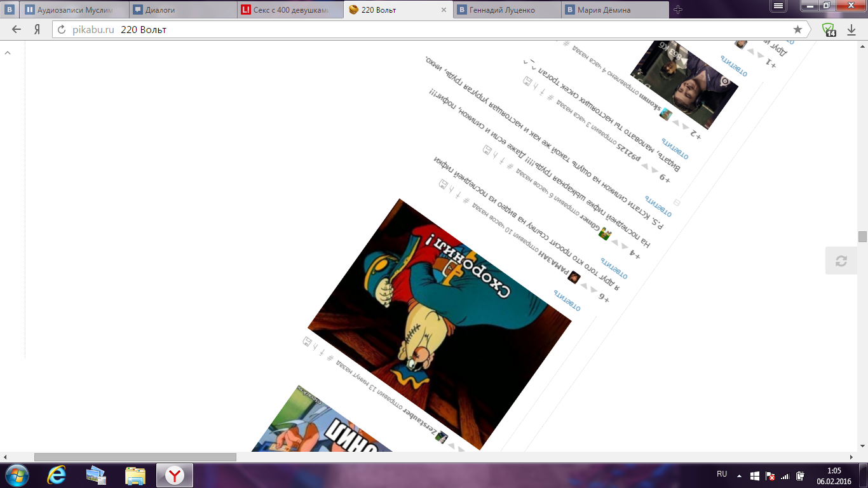868x488 pixels.
Task: Click ответить after РАМАЗАН's comment text
Action: pos(614,269)
